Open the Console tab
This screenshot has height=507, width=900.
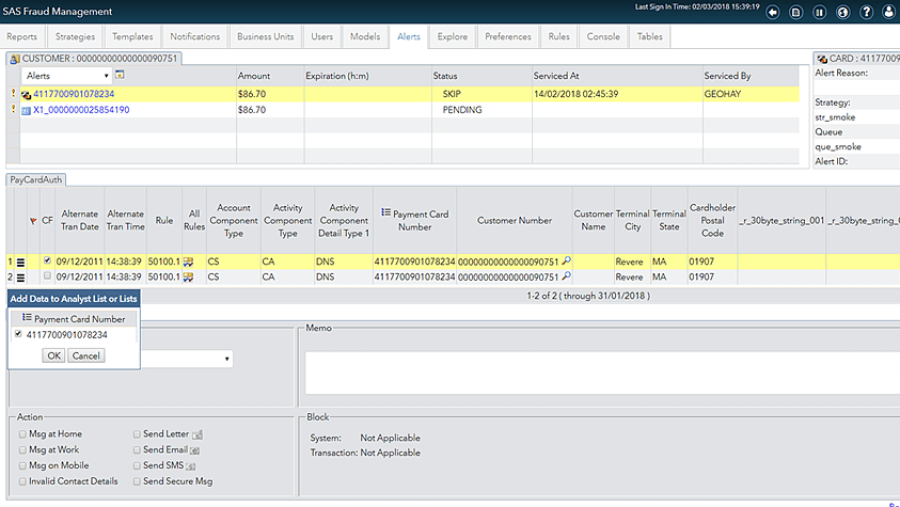pos(603,36)
